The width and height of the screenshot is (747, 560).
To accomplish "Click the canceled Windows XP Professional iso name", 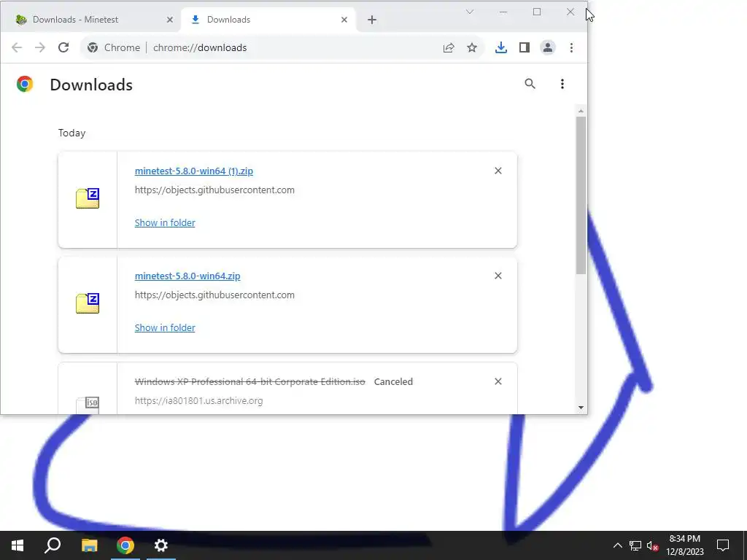I will (250, 382).
